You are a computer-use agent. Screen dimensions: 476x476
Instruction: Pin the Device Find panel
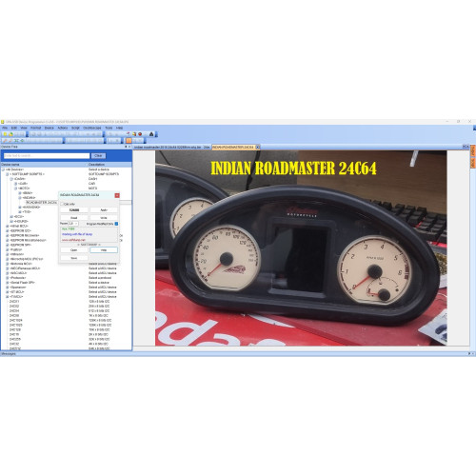tap(126, 147)
